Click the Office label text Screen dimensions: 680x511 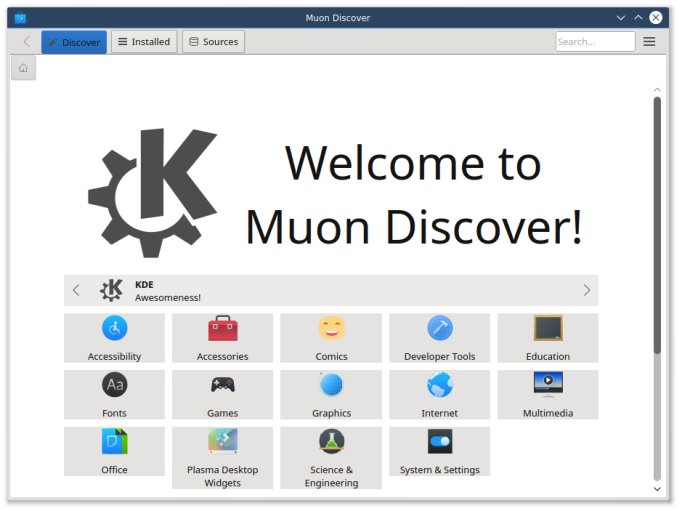point(114,470)
